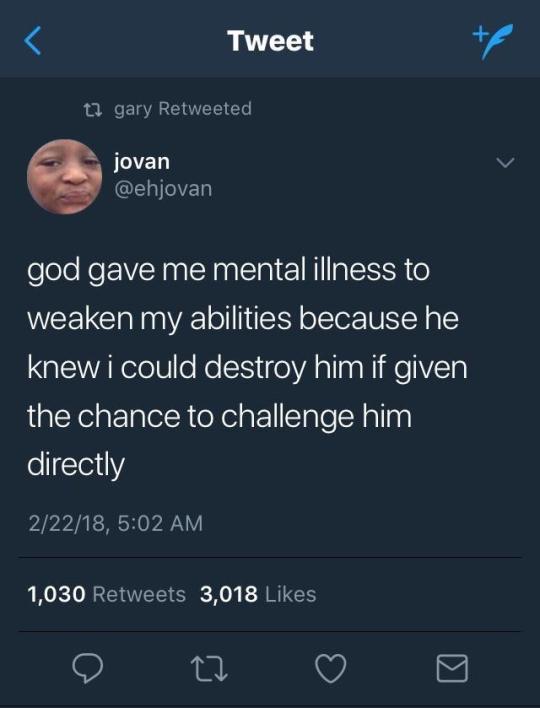540x708 pixels.
Task: View the 3,018 Likes list
Action: (x=258, y=594)
